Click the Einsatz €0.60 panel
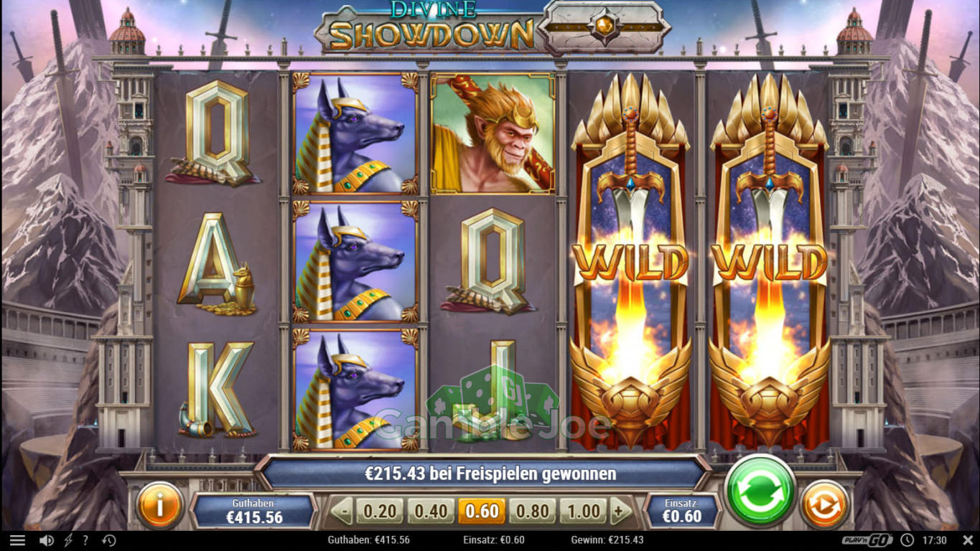Screen dimensions: 980x551 (x=681, y=511)
